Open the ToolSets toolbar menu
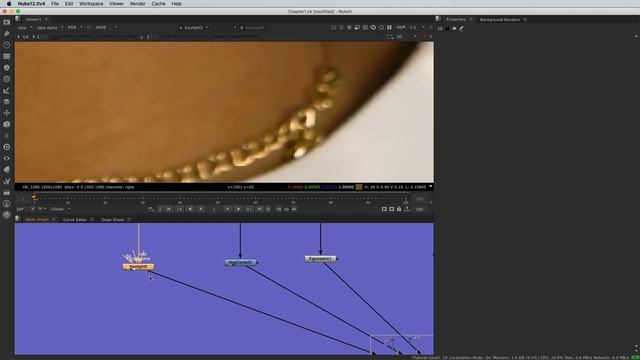The image size is (640, 360). [7, 181]
